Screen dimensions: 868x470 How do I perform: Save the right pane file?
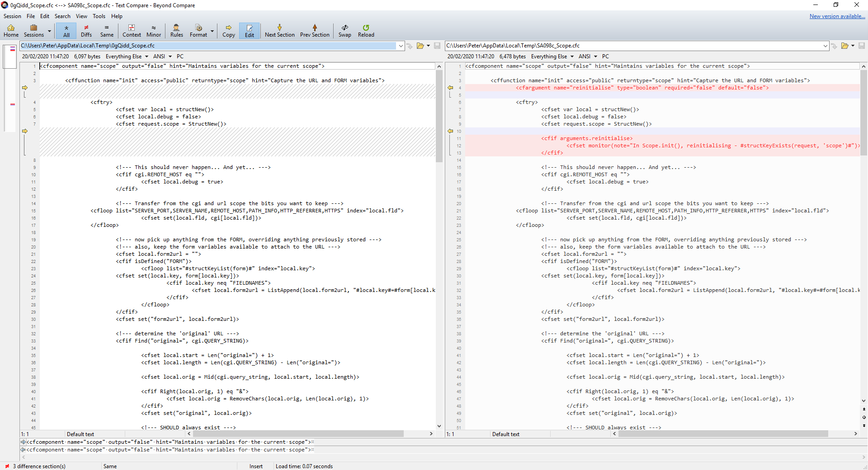[862, 46]
